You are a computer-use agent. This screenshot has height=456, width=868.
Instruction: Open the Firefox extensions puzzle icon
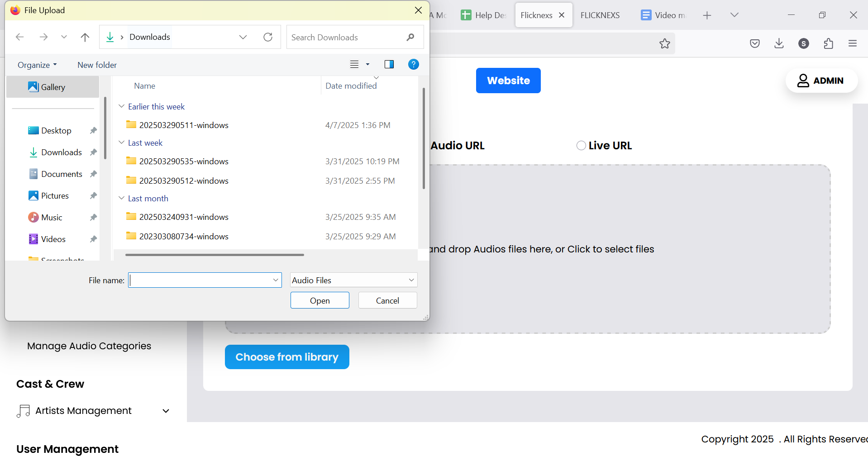(x=828, y=43)
